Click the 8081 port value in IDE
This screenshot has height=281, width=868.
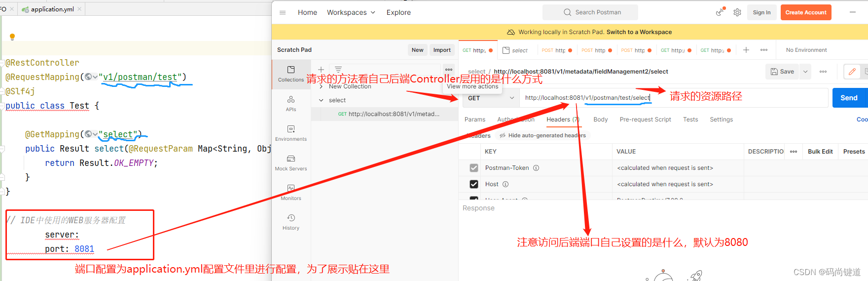[84, 249]
